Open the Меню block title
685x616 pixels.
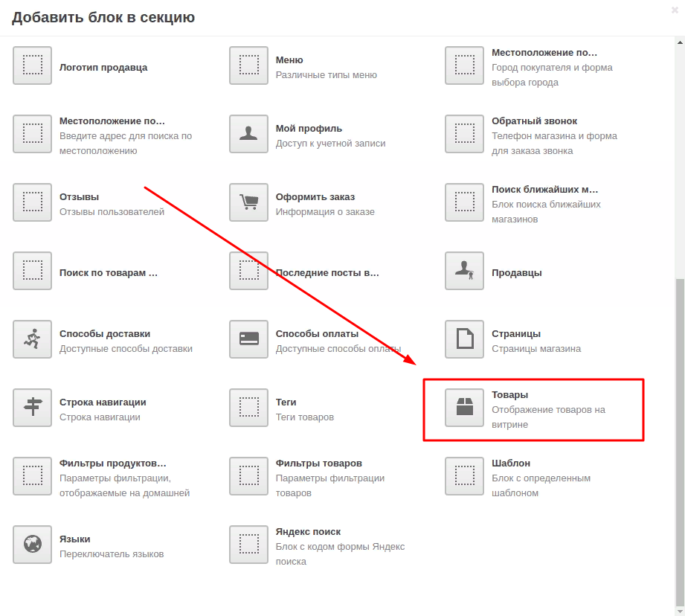point(289,60)
